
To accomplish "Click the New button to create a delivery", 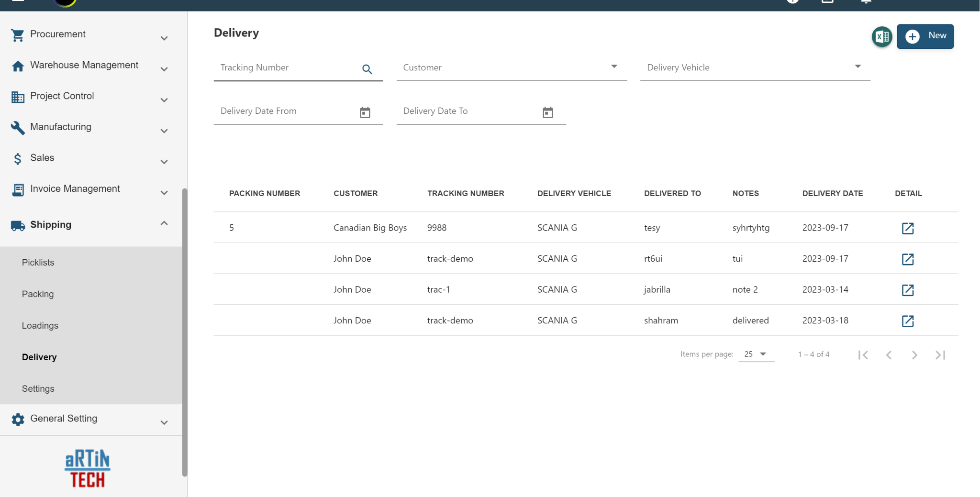I will (925, 36).
